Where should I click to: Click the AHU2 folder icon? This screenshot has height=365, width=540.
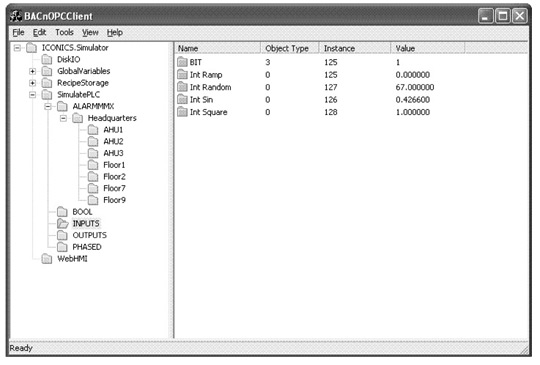tap(93, 142)
